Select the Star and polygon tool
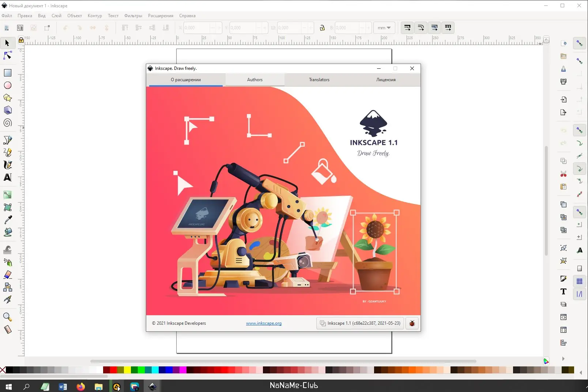588x392 pixels. click(7, 98)
